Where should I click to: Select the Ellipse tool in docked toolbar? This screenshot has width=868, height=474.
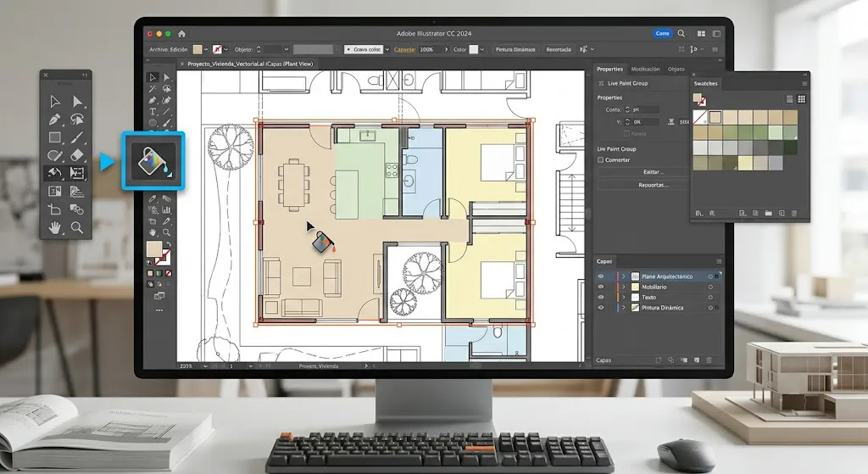click(x=153, y=123)
